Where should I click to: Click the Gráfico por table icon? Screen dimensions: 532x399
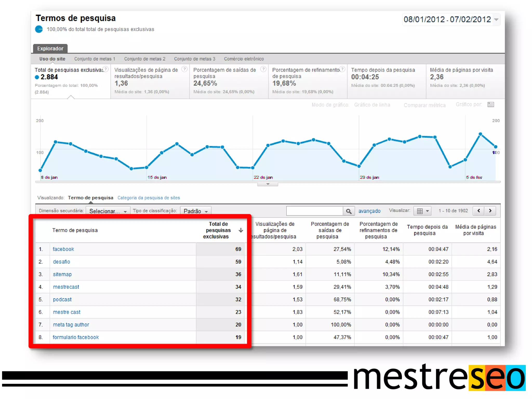[491, 105]
